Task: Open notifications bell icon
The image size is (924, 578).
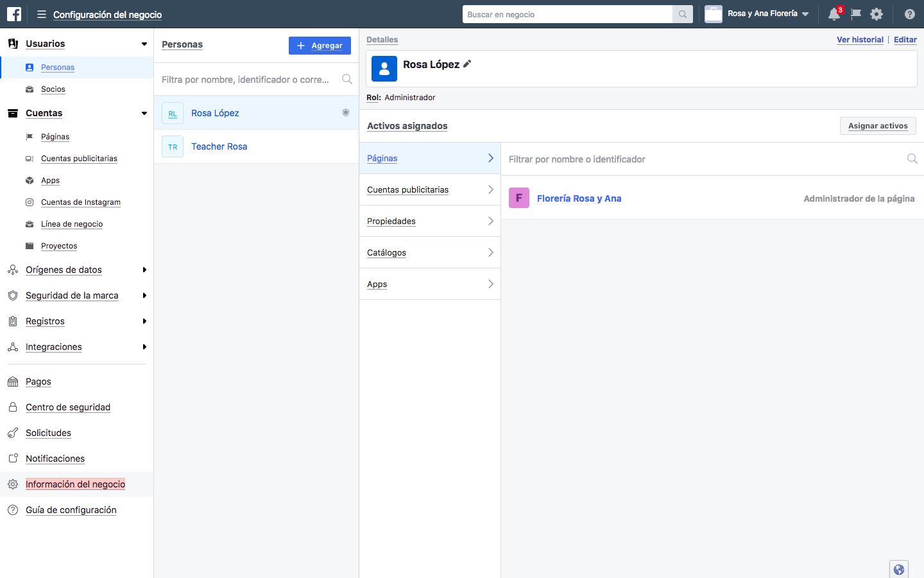Action: [834, 14]
